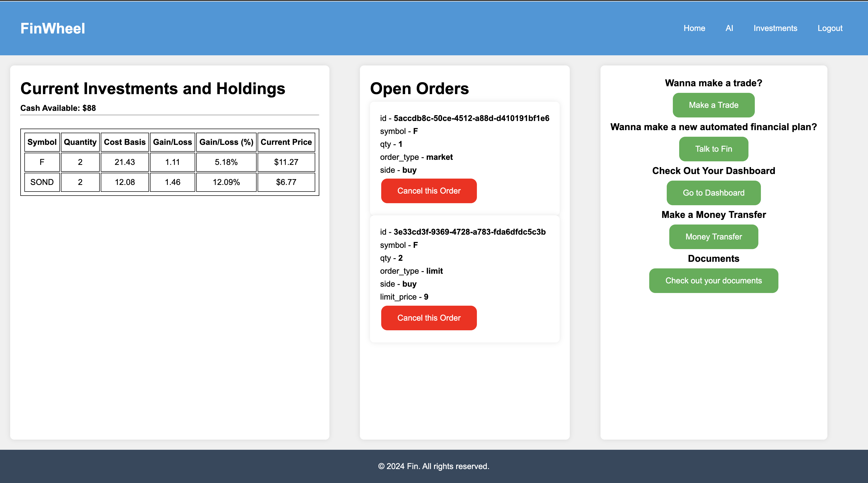
Task: Go to the AI navigation link
Action: 729,28
